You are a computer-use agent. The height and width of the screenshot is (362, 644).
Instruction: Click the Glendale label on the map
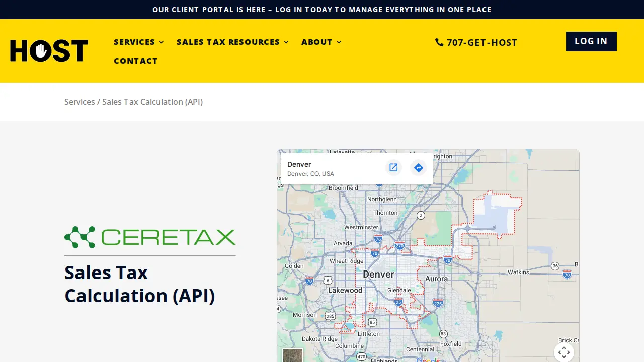pyautogui.click(x=399, y=291)
